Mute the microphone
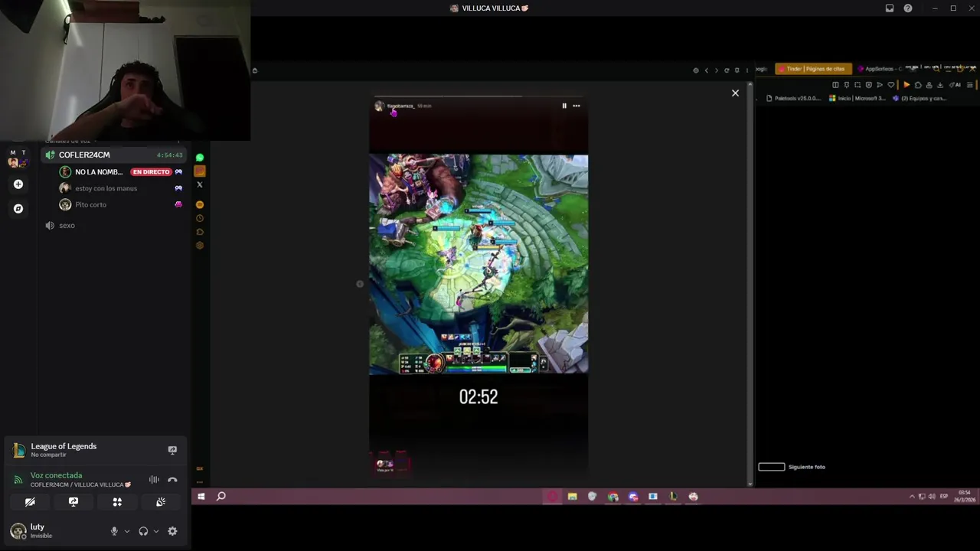The image size is (980, 551). pyautogui.click(x=114, y=531)
